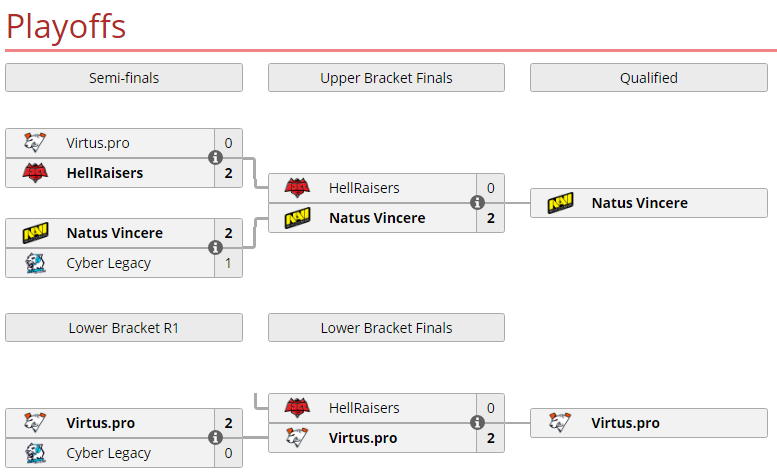Show match details icon in Upper Bracket Finals

pos(477,202)
